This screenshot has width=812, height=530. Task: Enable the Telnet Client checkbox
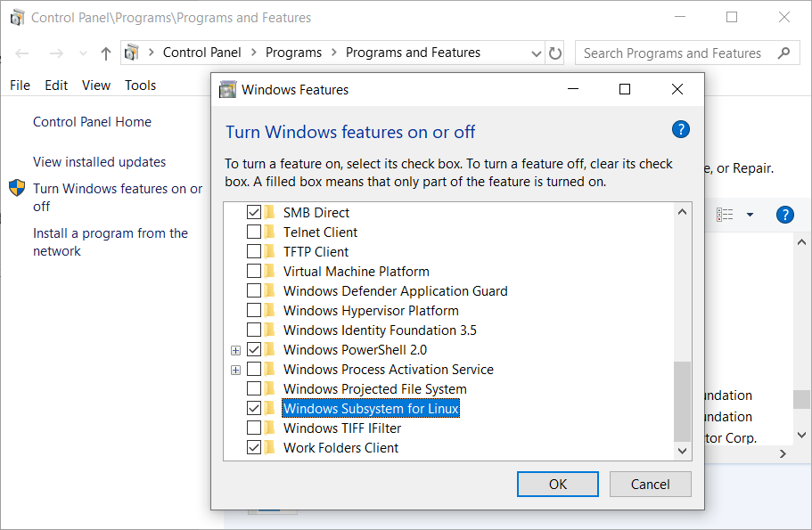[254, 232]
